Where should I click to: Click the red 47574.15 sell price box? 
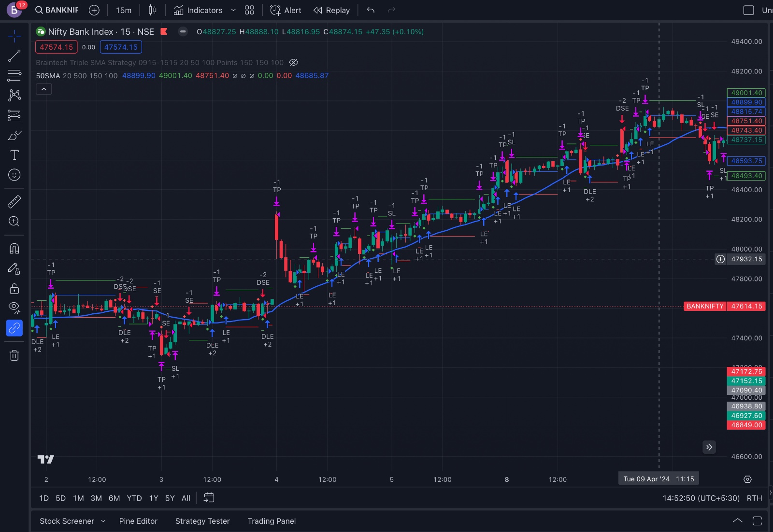tap(56, 47)
